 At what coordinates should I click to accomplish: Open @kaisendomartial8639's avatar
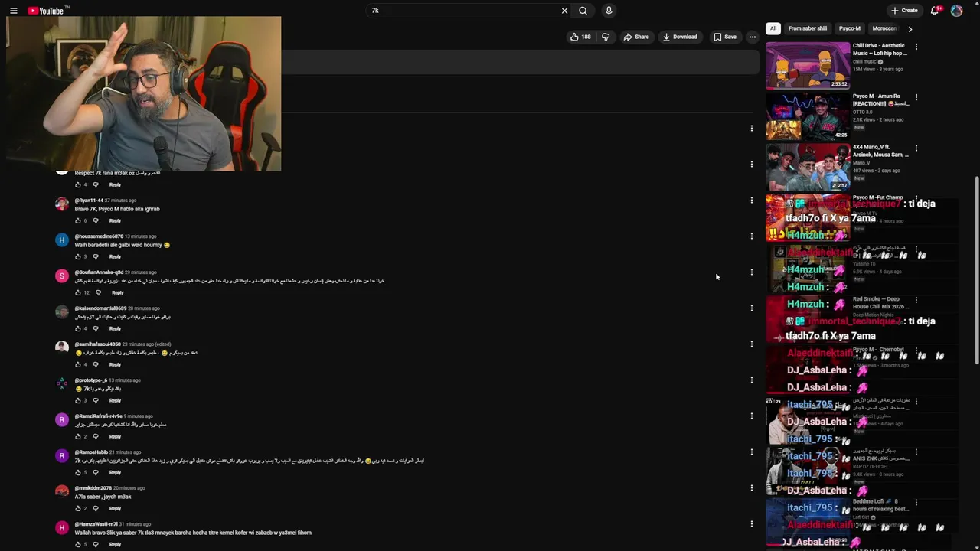(62, 311)
